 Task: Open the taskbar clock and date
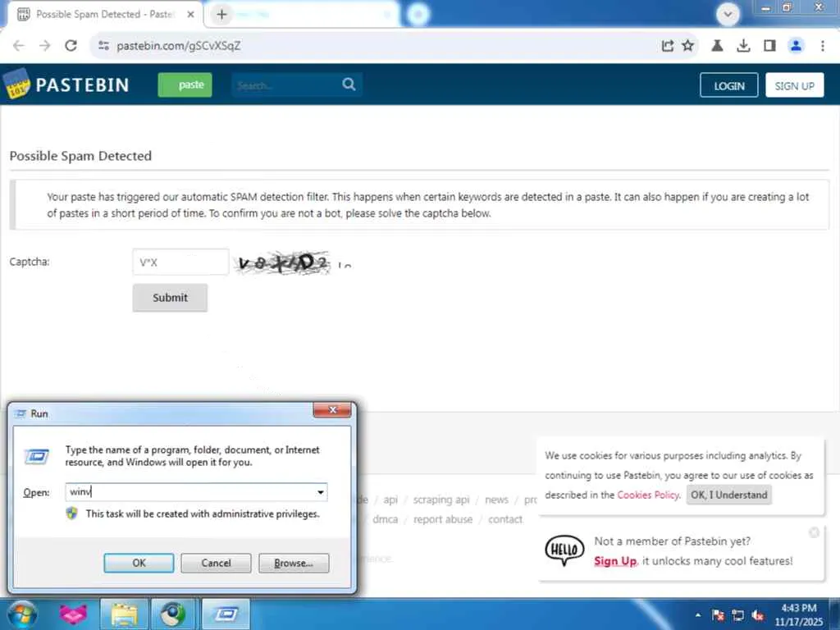pos(798,614)
